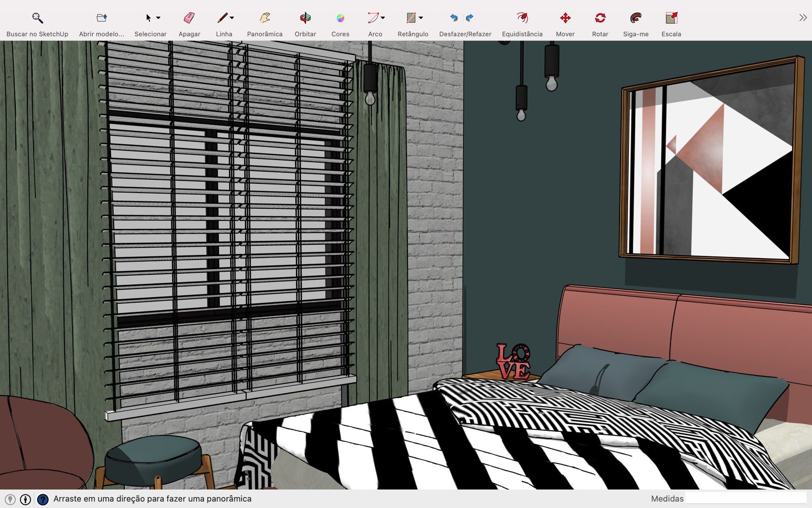The image size is (812, 508).
Task: Open the Linha tool dropdown arrow
Action: pos(232,18)
